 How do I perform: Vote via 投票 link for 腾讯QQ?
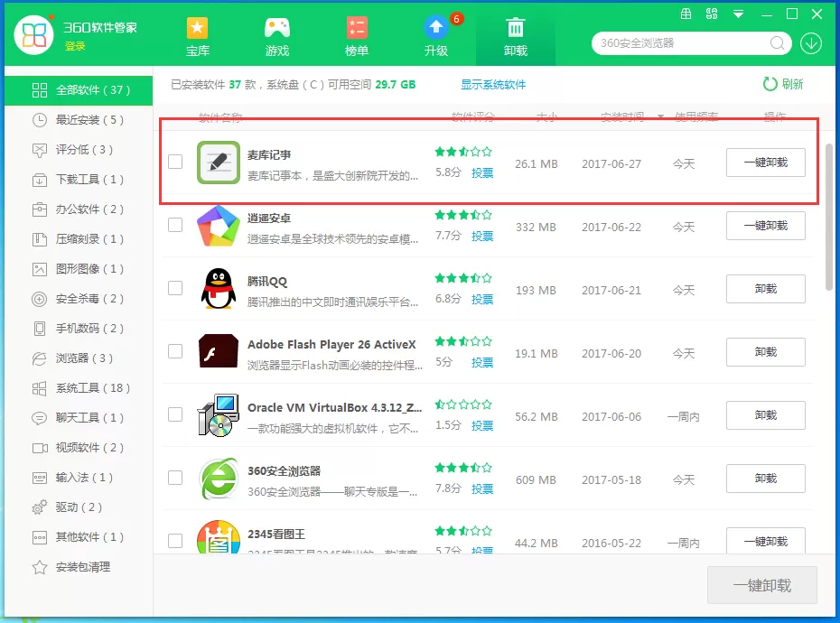click(482, 300)
